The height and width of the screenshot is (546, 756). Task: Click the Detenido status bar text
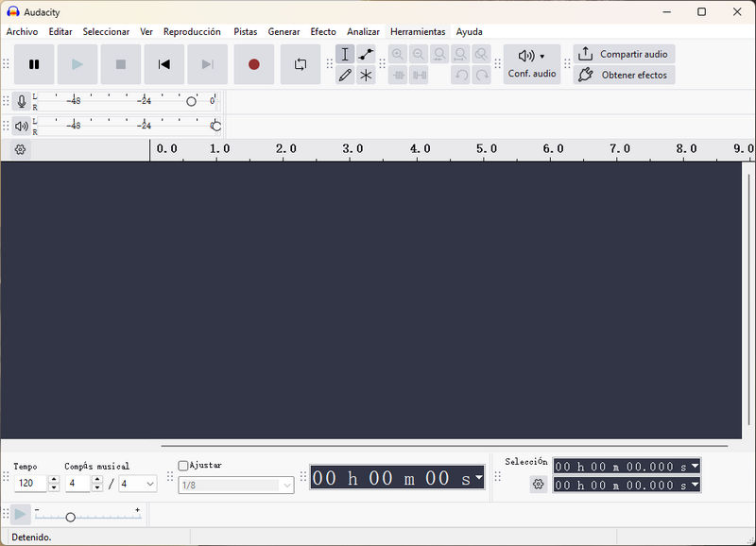click(31, 537)
